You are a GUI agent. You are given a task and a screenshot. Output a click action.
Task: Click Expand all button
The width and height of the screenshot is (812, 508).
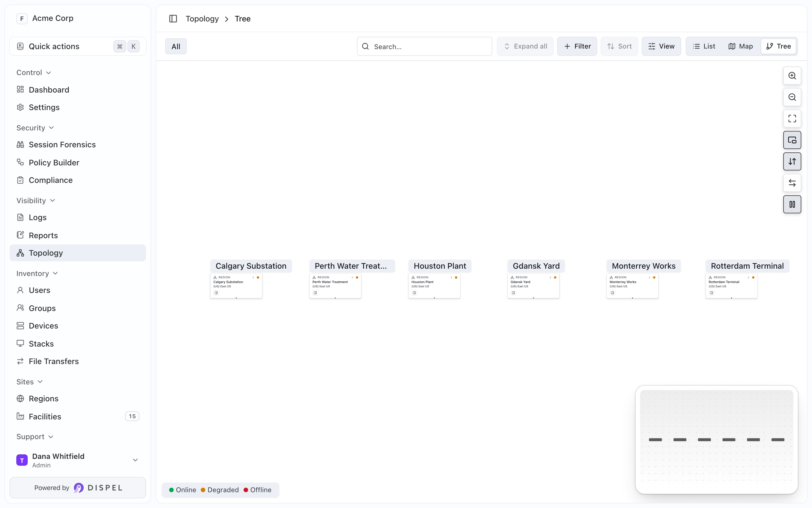coord(525,46)
